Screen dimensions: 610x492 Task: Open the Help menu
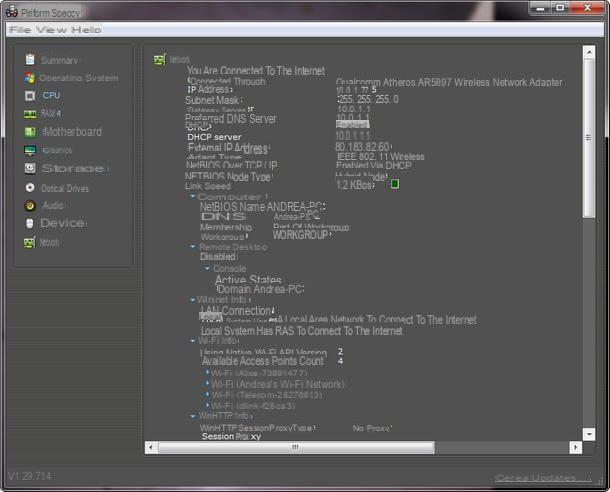[86, 30]
